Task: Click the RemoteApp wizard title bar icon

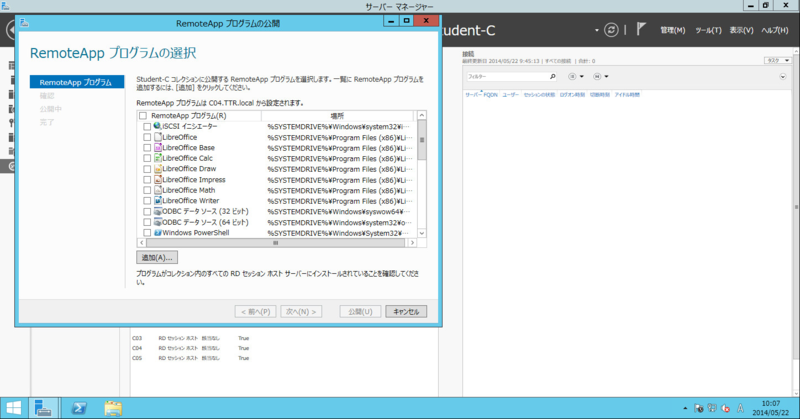Action: click(24, 23)
